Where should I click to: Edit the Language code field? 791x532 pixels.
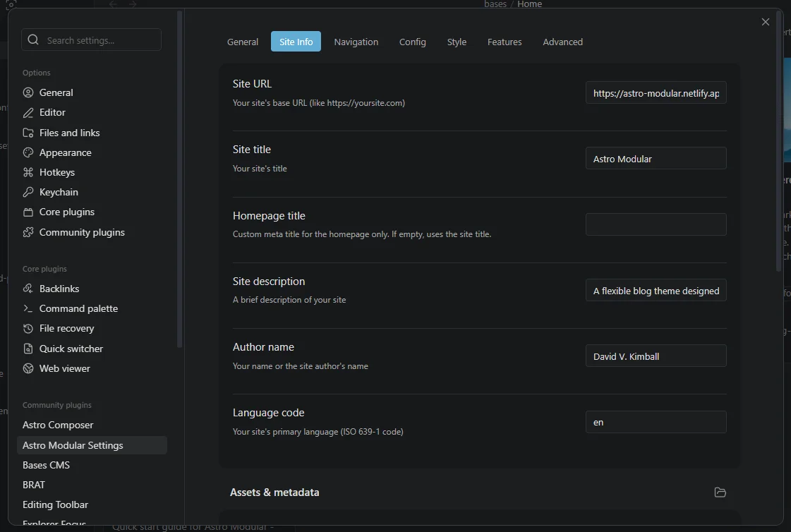pos(656,422)
